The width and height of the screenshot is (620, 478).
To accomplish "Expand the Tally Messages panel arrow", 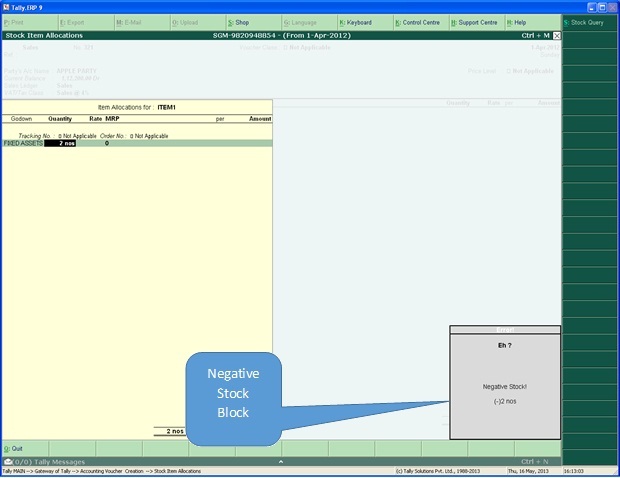I will [281, 461].
